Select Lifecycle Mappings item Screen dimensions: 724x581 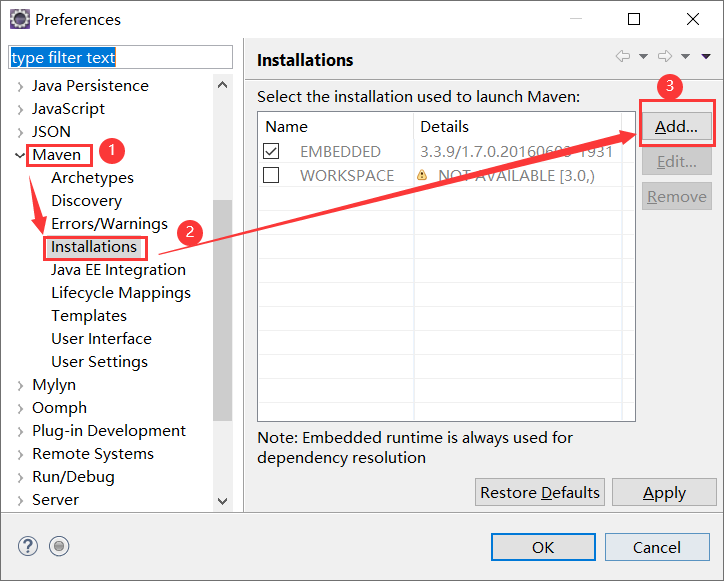121,293
